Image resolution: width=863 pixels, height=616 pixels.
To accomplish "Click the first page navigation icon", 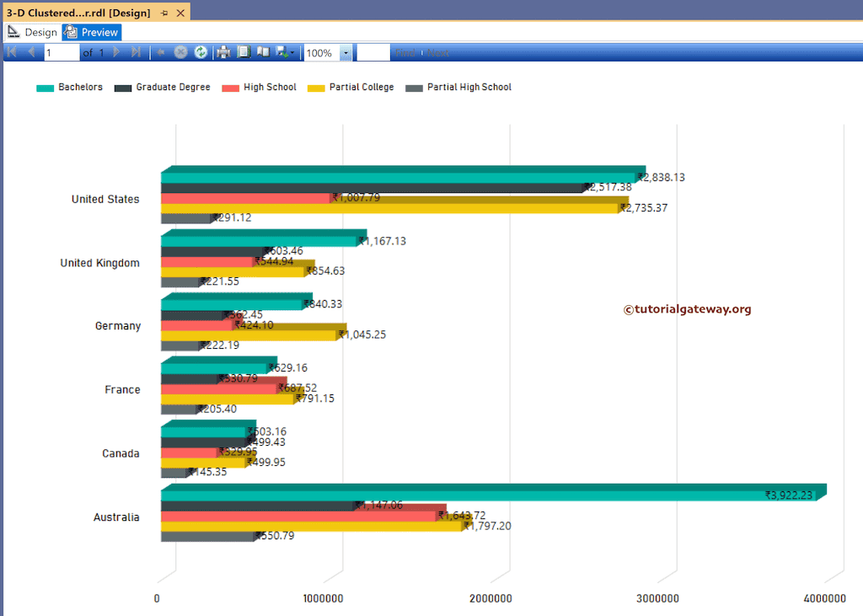I will 11,51.
